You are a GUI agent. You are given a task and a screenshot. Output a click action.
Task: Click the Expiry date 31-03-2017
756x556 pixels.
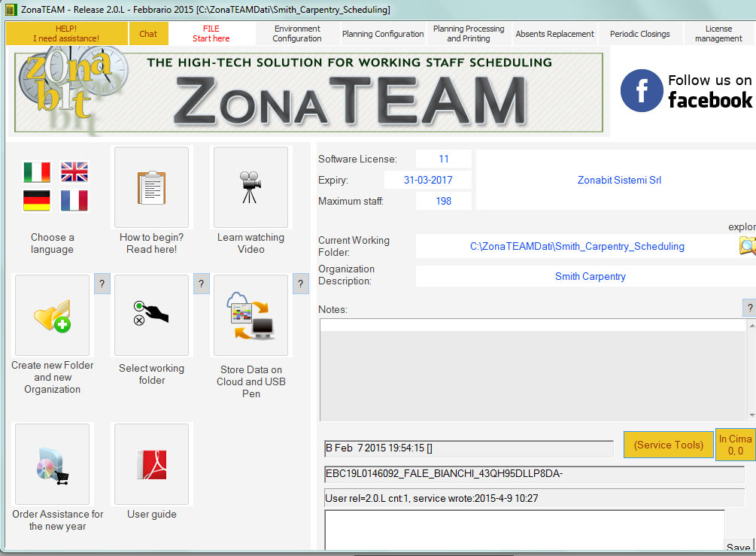[428, 180]
